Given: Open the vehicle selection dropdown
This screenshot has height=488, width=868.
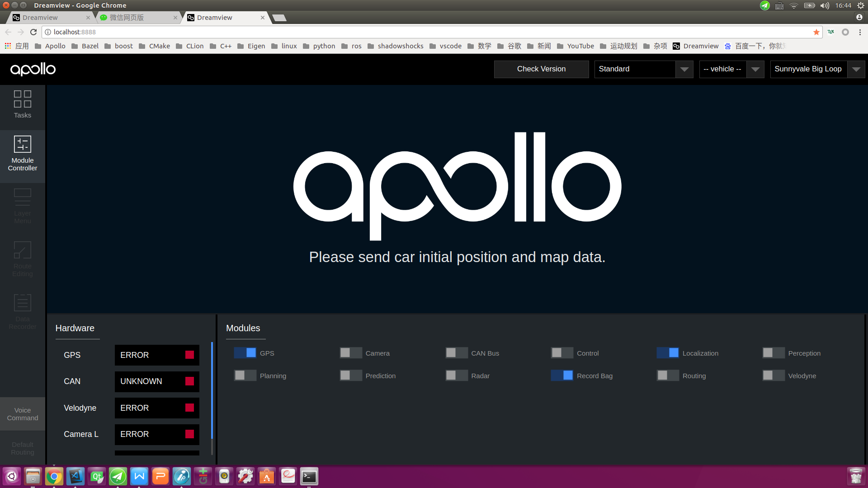Looking at the screenshot, I should [x=731, y=69].
